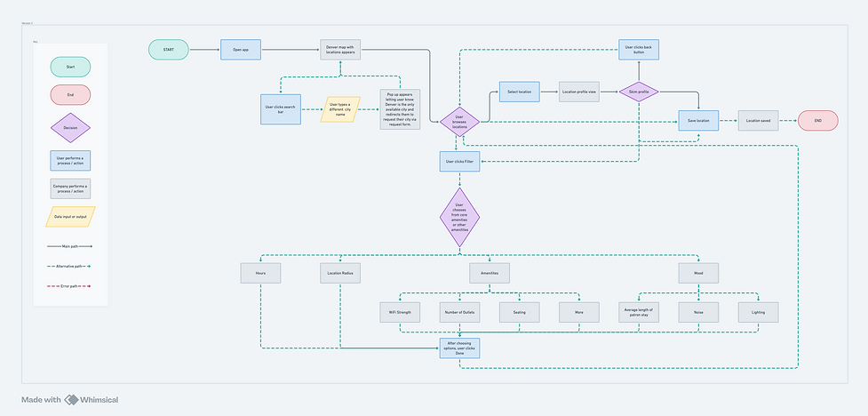Select the WiFi Strength box
This screenshot has width=868, height=416.
point(400,312)
